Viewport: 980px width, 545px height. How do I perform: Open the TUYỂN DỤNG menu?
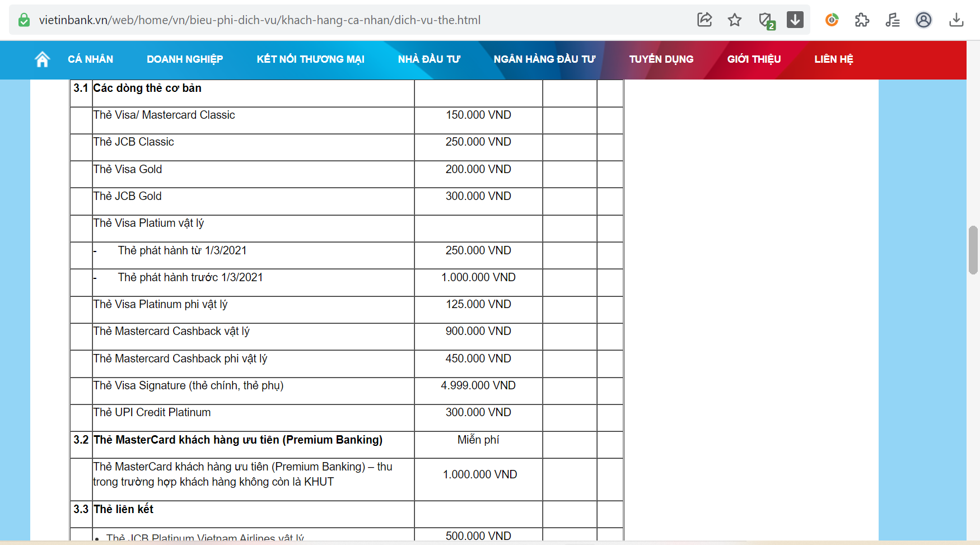click(x=661, y=59)
